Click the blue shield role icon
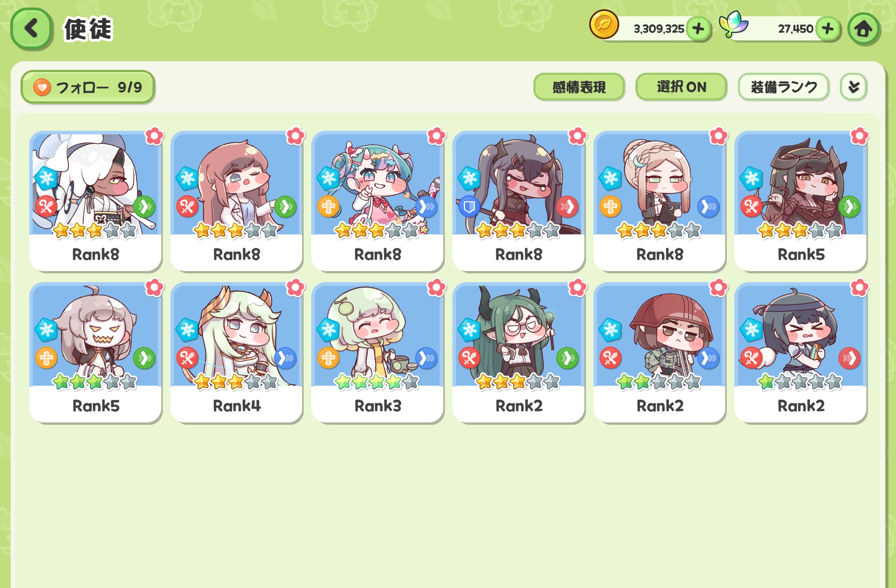The width and height of the screenshot is (896, 588). 469,207
